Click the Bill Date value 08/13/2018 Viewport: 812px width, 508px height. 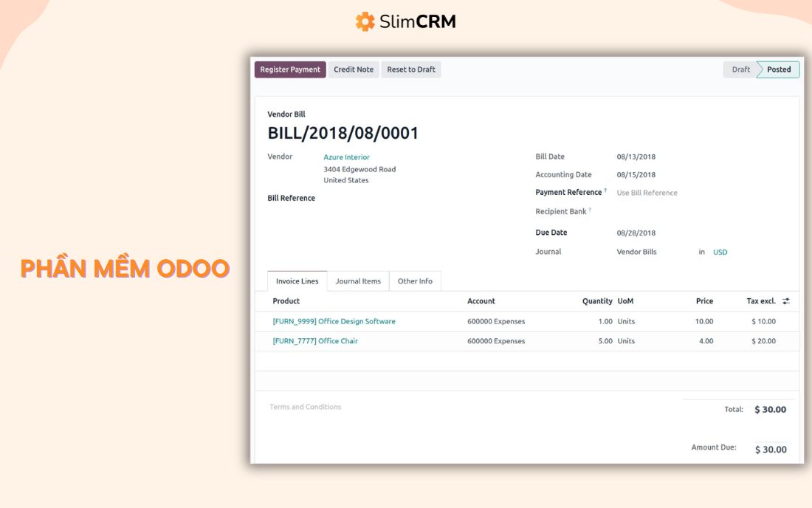pyautogui.click(x=636, y=157)
